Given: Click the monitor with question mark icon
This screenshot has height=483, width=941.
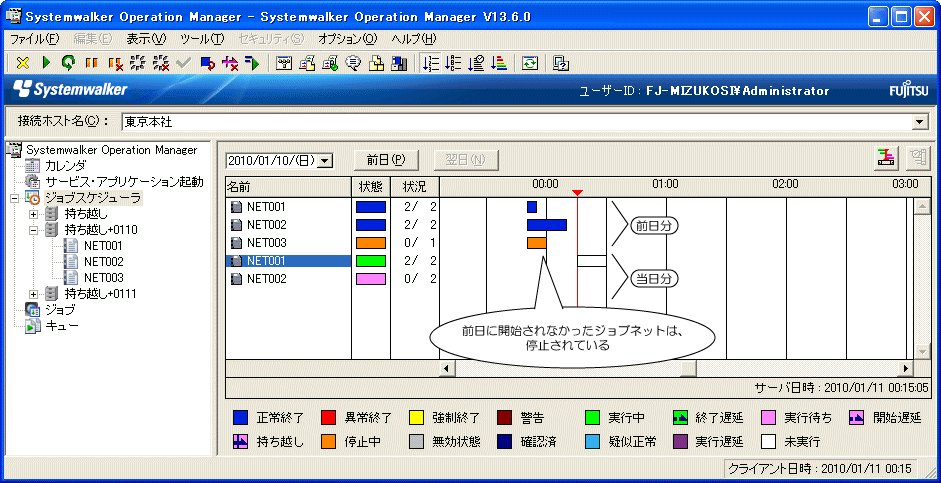Looking at the screenshot, I should coord(561,63).
